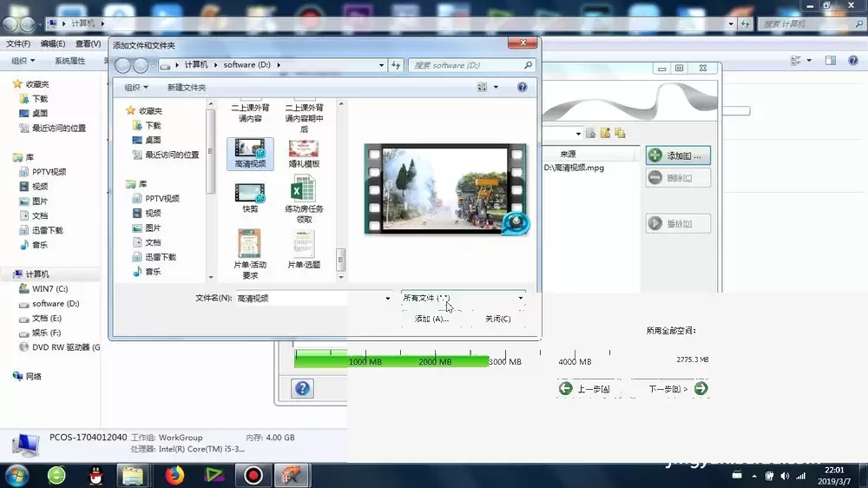Click the navigation tree scrollbar
The width and height of the screenshot is (868, 488).
[x=210, y=151]
